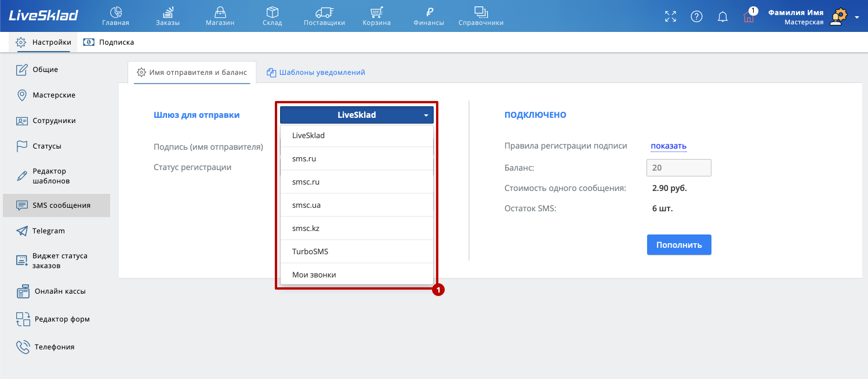Click the user avatar gear icon

pos(838,16)
